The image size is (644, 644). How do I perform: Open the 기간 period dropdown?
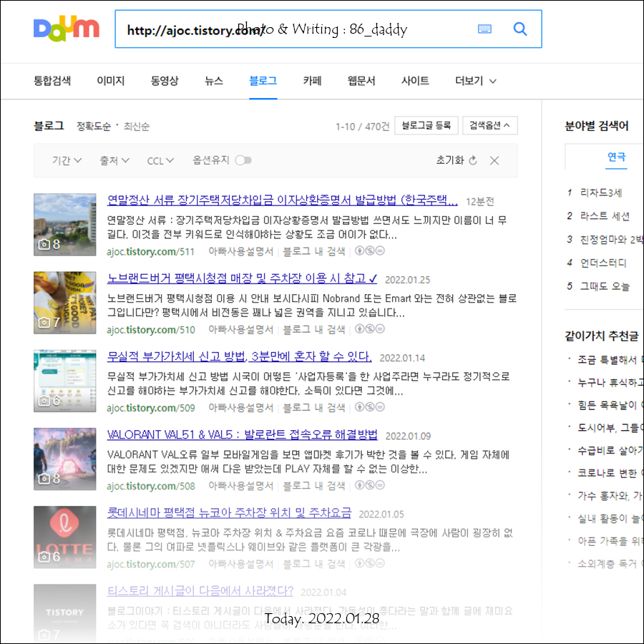[x=67, y=160]
